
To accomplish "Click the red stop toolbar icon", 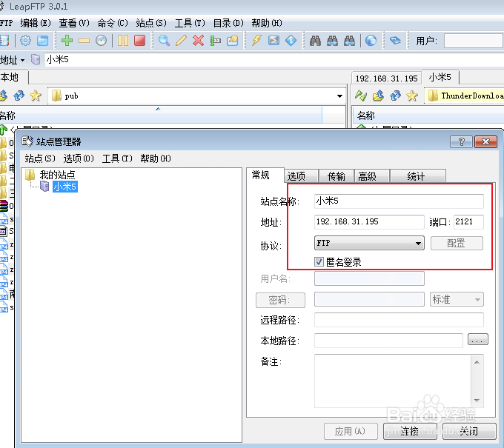I will pyautogui.click(x=140, y=41).
